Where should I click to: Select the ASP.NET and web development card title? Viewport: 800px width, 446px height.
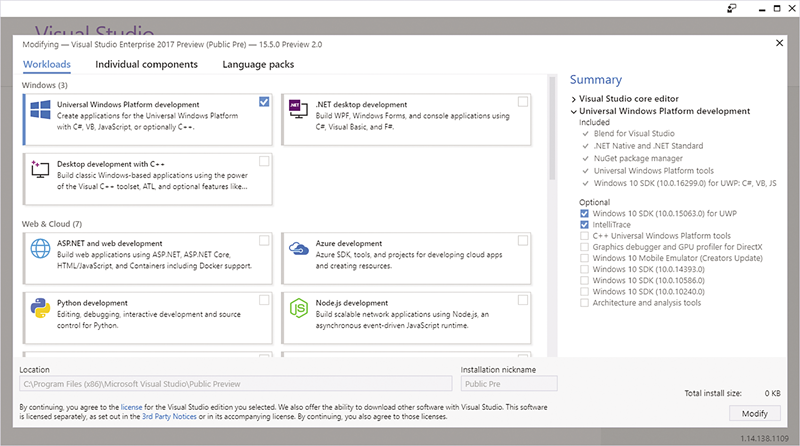pos(110,243)
